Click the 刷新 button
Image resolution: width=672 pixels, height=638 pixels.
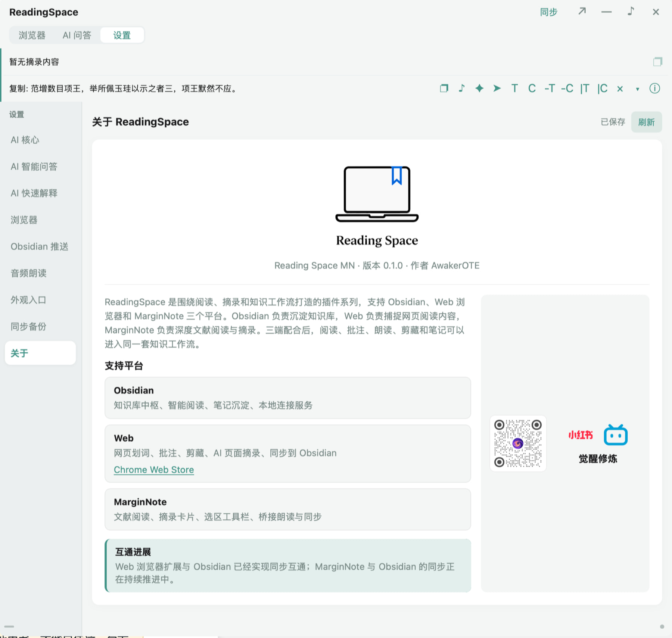click(646, 122)
